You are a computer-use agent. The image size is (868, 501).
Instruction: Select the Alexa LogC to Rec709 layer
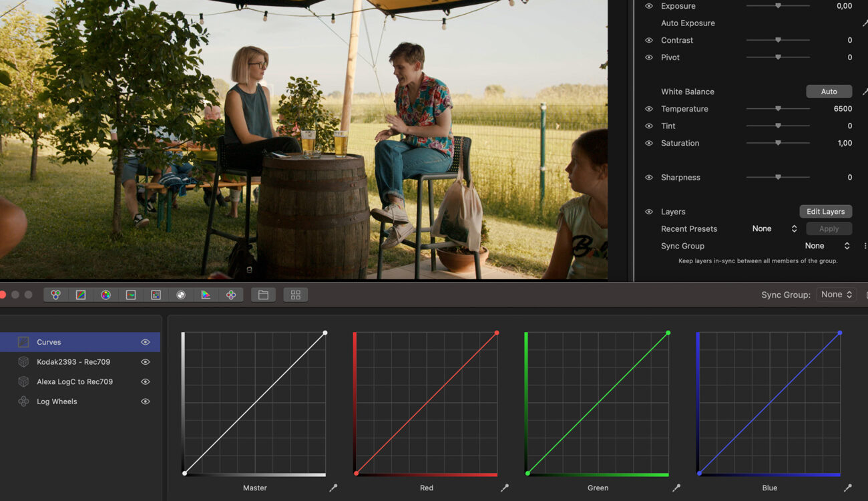pos(80,381)
